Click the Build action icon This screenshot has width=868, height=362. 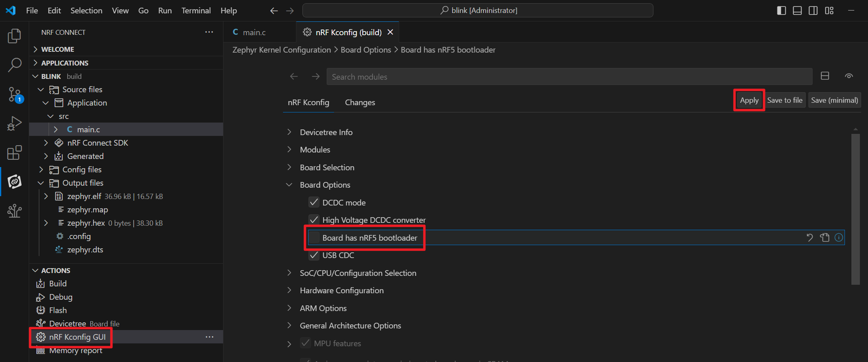pyautogui.click(x=40, y=284)
